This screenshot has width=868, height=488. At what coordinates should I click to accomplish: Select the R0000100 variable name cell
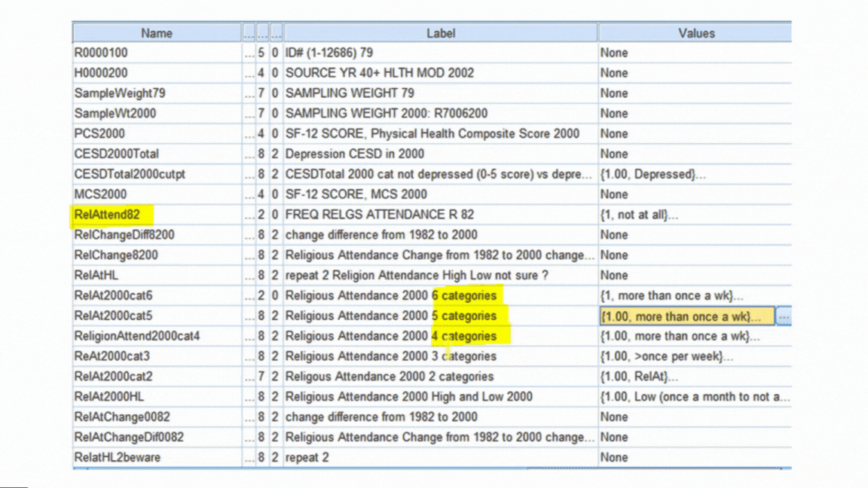[102, 53]
